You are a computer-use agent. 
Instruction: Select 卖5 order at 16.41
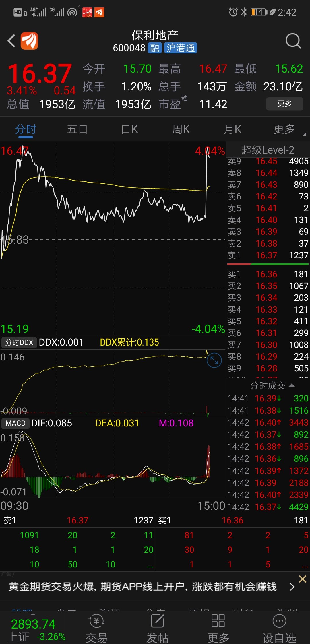[x=268, y=208]
